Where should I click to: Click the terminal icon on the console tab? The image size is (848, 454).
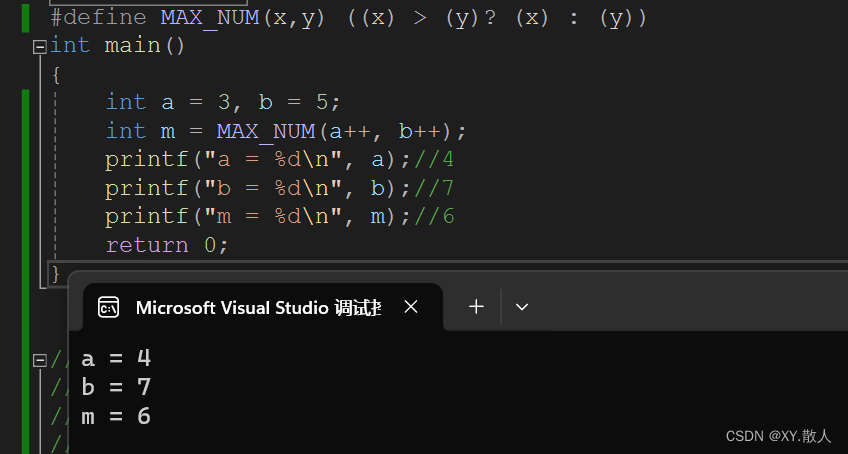pos(109,308)
